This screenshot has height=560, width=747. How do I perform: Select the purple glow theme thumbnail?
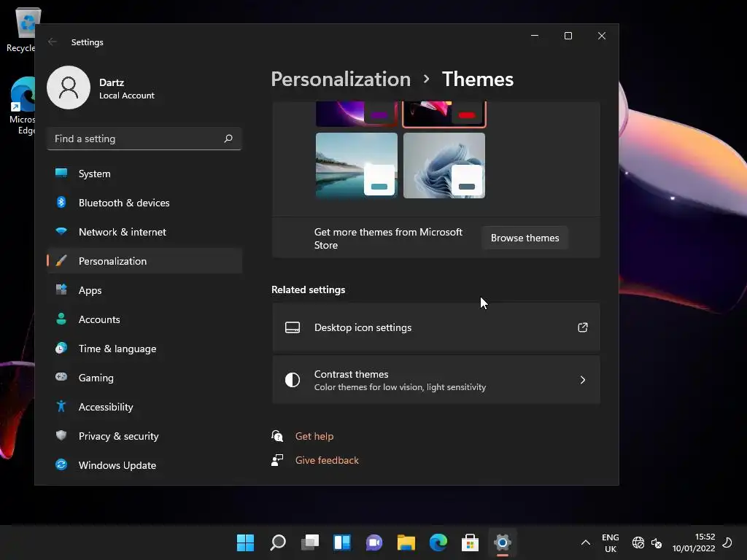coord(356,114)
